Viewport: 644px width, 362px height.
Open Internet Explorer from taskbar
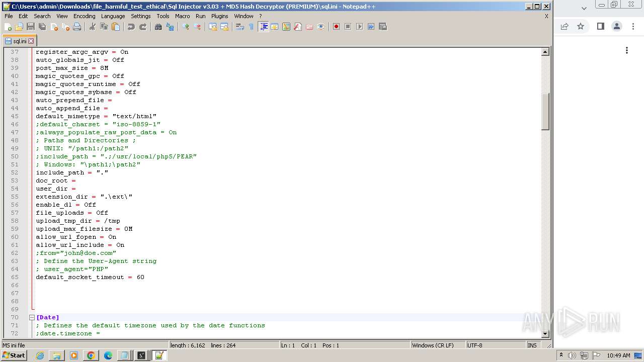pyautogui.click(x=40, y=355)
